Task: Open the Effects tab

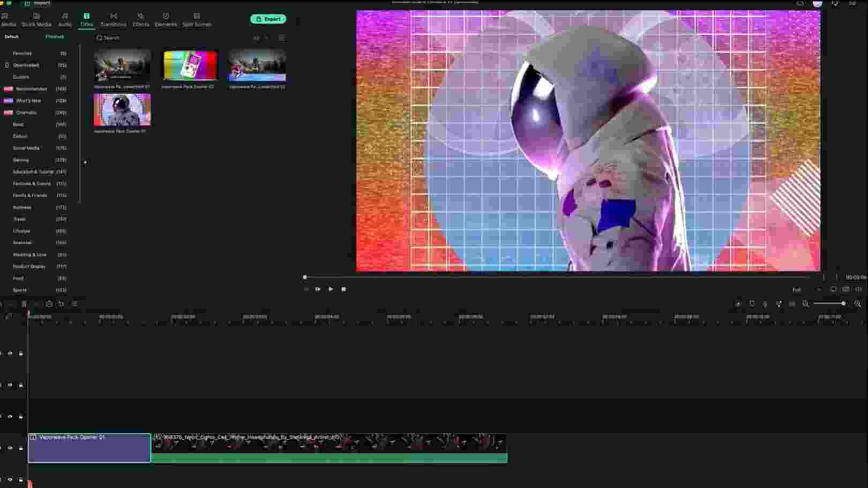Action: pyautogui.click(x=140, y=20)
